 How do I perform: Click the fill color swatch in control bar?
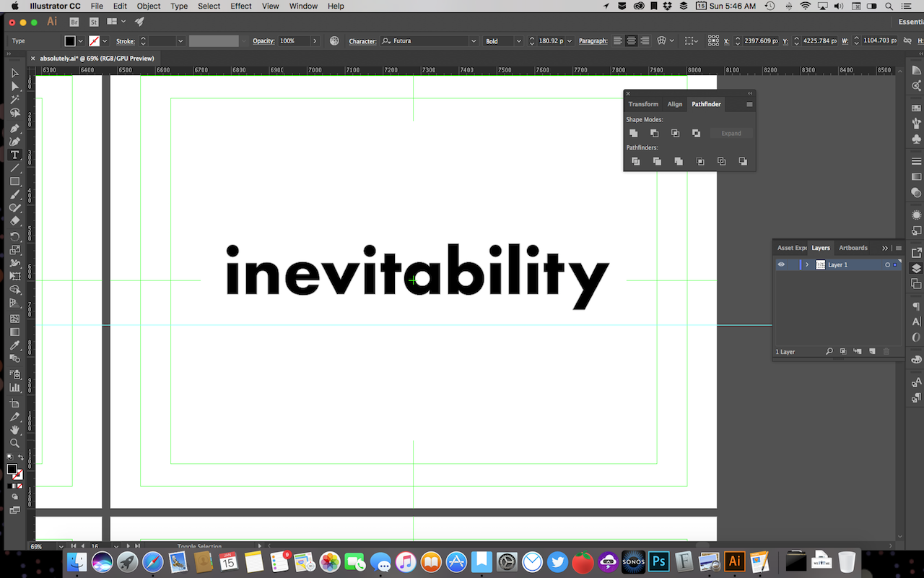70,41
